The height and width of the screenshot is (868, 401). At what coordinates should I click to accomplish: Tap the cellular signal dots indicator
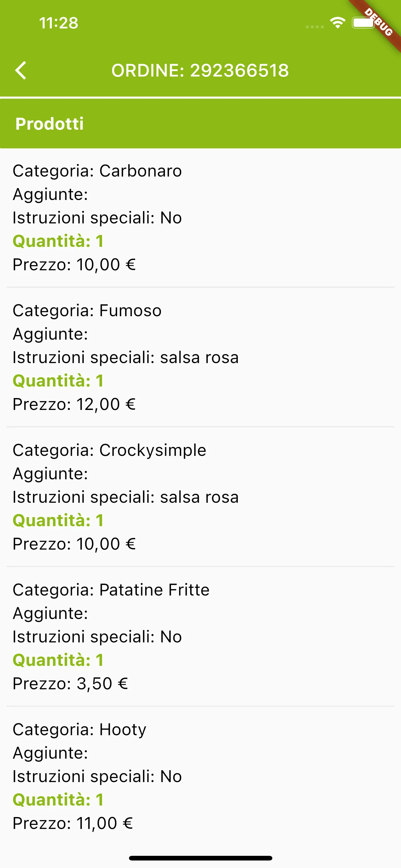pyautogui.click(x=314, y=27)
